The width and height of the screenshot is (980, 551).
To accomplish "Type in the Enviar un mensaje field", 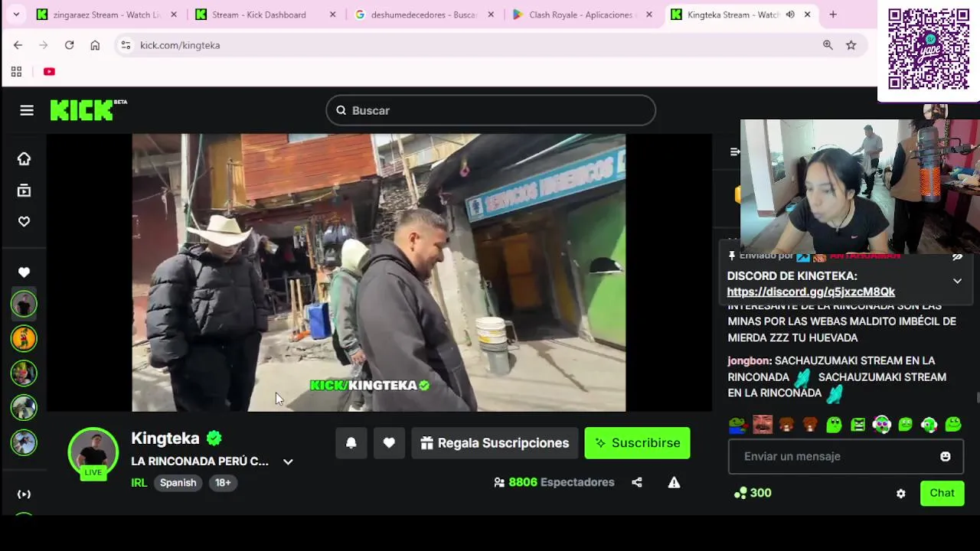I will coord(835,456).
